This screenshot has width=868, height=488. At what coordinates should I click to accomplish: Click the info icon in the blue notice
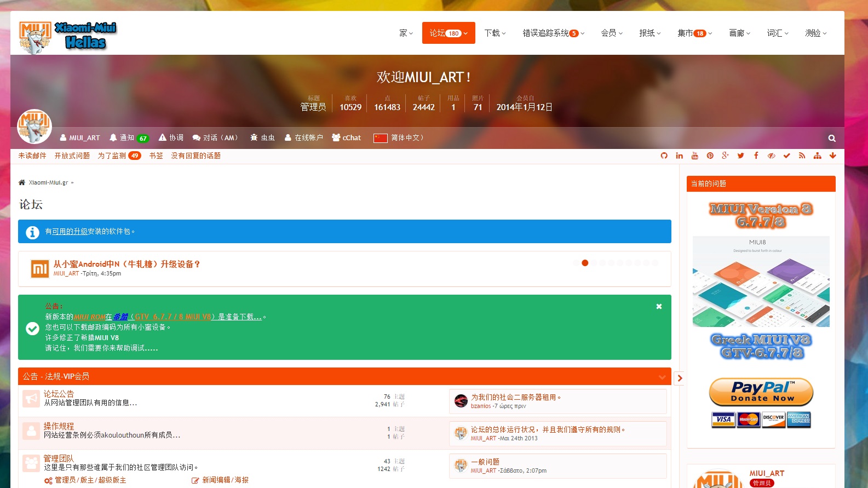32,232
